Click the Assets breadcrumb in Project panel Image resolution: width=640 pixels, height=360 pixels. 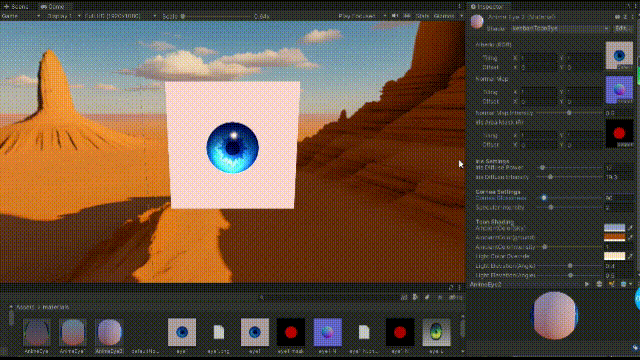[25, 307]
